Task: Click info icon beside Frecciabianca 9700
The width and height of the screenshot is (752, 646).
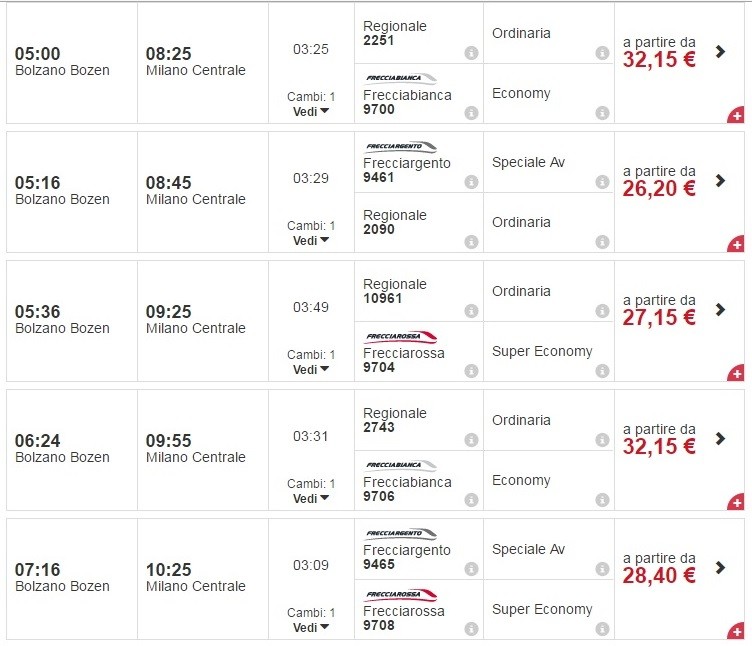Action: (x=471, y=113)
